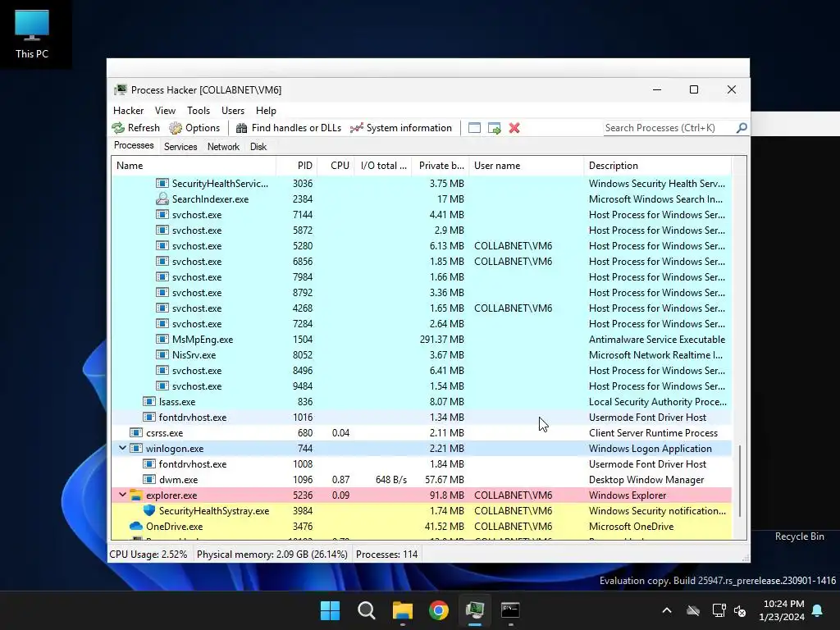Click the SecurityHealthSystray.exe shield icon
Viewport: 840px width, 630px height.
click(149, 510)
